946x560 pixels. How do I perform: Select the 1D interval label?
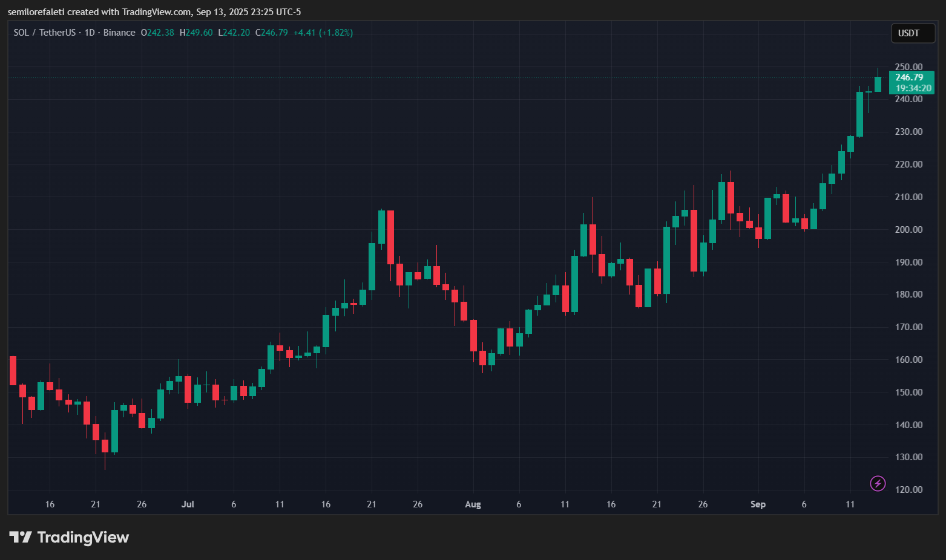(x=89, y=33)
